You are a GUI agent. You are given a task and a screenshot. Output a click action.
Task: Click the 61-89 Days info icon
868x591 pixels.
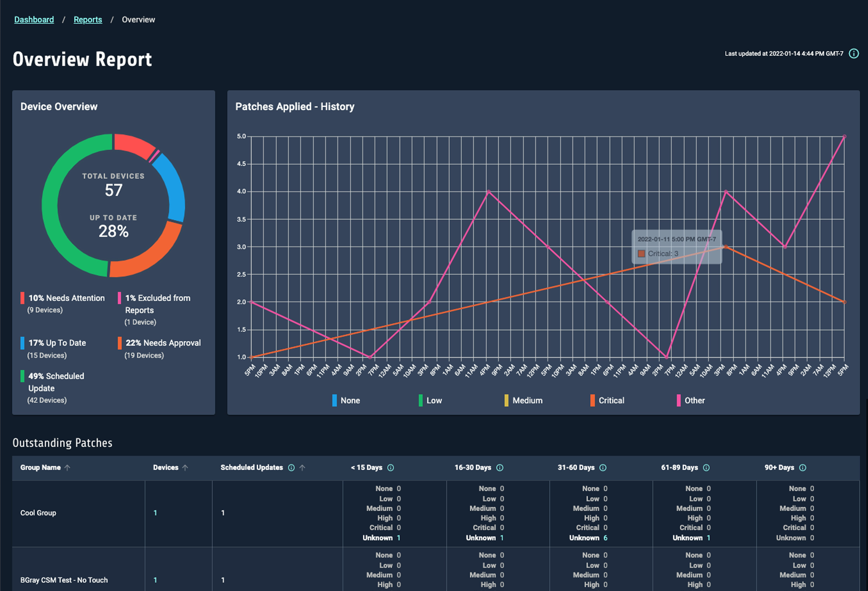tap(706, 468)
